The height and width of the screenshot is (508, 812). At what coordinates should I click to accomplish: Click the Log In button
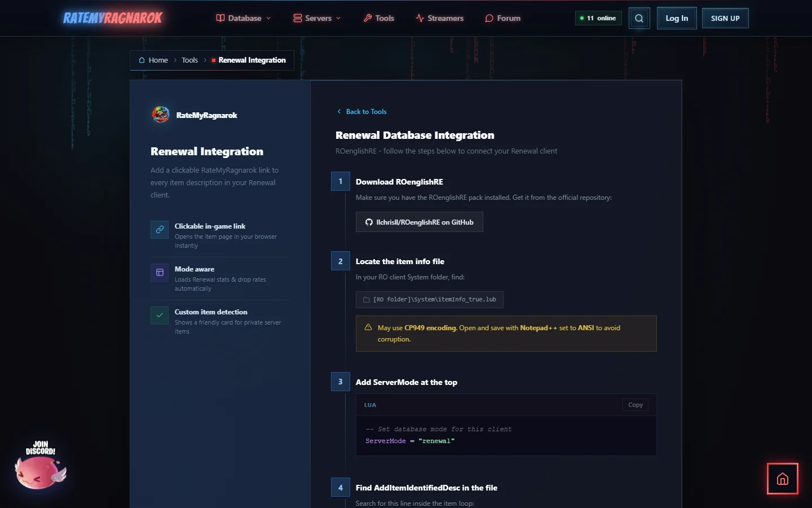click(x=677, y=18)
